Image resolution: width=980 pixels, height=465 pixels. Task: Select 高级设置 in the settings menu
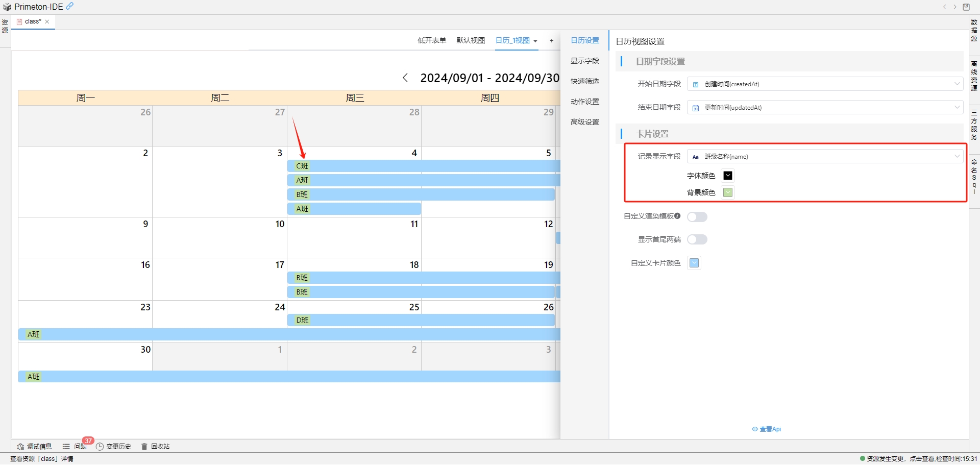(x=584, y=122)
